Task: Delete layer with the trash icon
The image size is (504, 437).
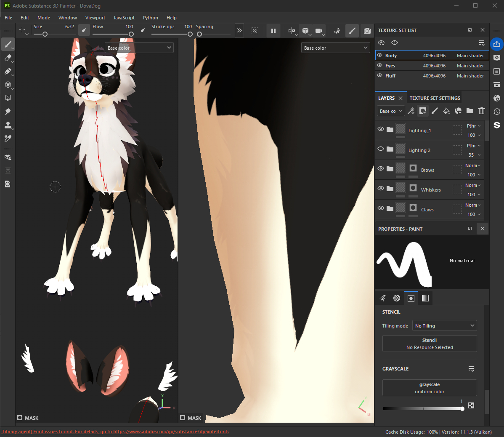Action: point(482,111)
